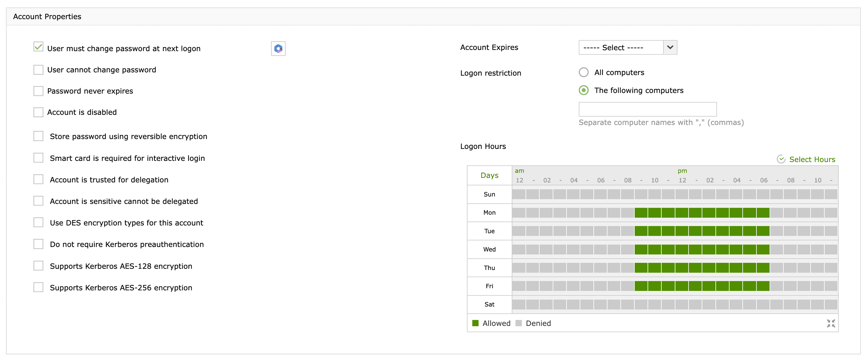Select The following computers radio button

584,90
